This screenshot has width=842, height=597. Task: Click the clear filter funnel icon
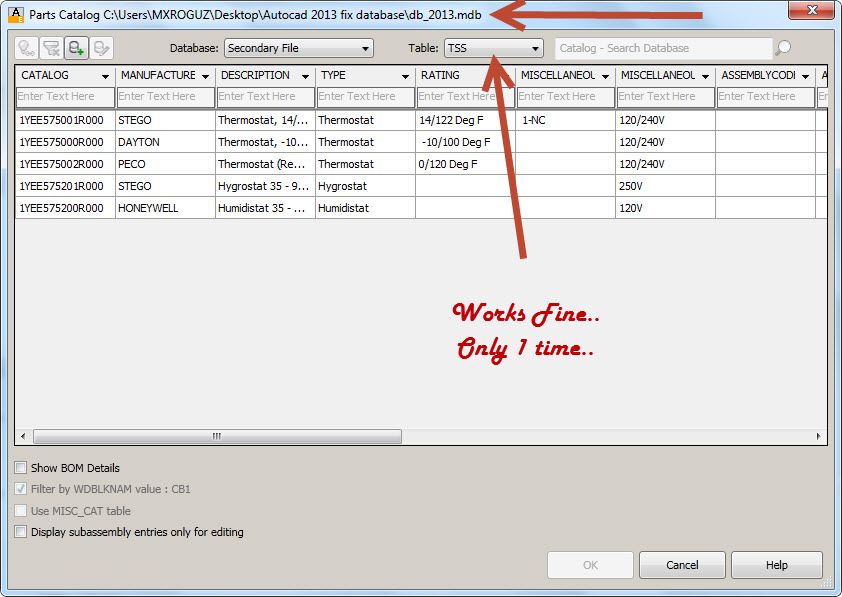coord(52,48)
